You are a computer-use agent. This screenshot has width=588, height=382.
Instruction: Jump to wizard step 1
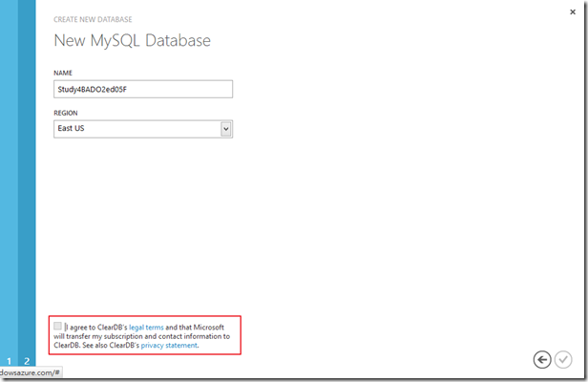point(9,361)
